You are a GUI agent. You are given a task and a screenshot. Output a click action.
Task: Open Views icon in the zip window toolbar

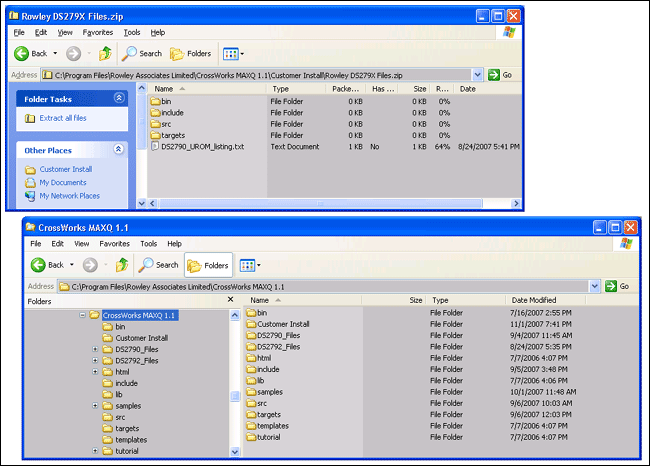[x=230, y=54]
